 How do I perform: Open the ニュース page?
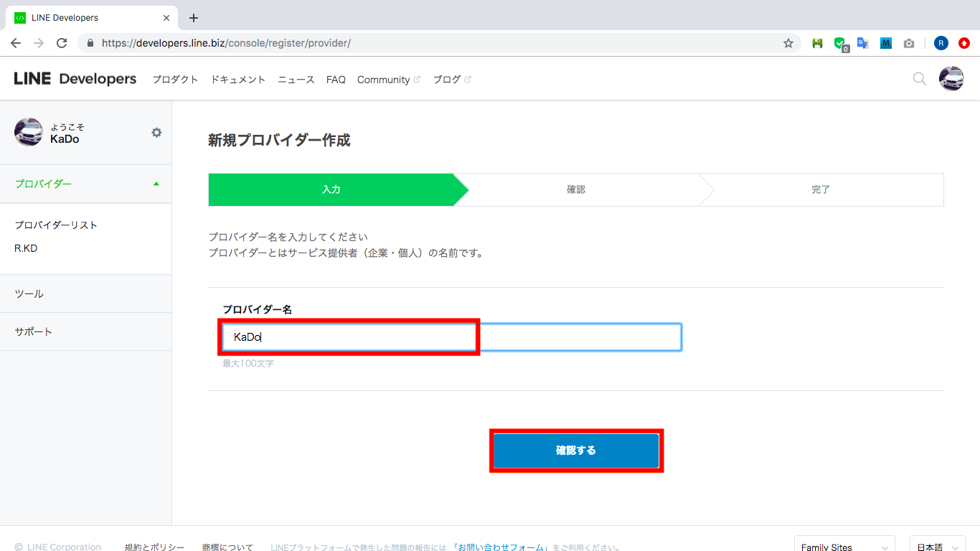[296, 80]
